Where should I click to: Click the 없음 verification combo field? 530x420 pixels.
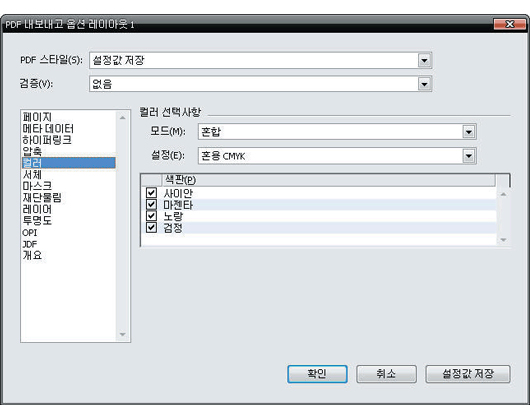pyautogui.click(x=260, y=84)
